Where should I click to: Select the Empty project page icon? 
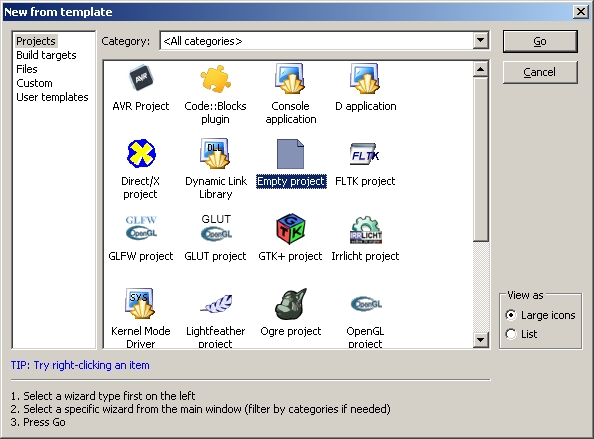click(290, 154)
